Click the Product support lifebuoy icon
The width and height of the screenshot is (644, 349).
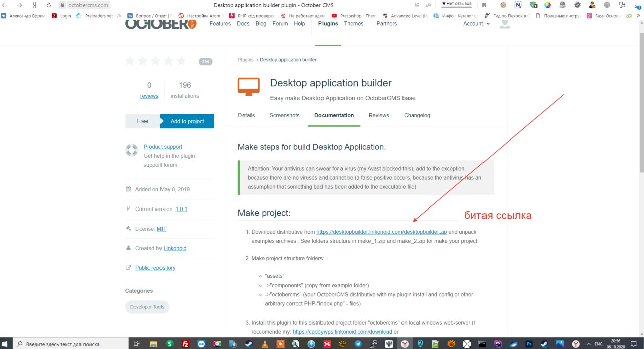(131, 150)
